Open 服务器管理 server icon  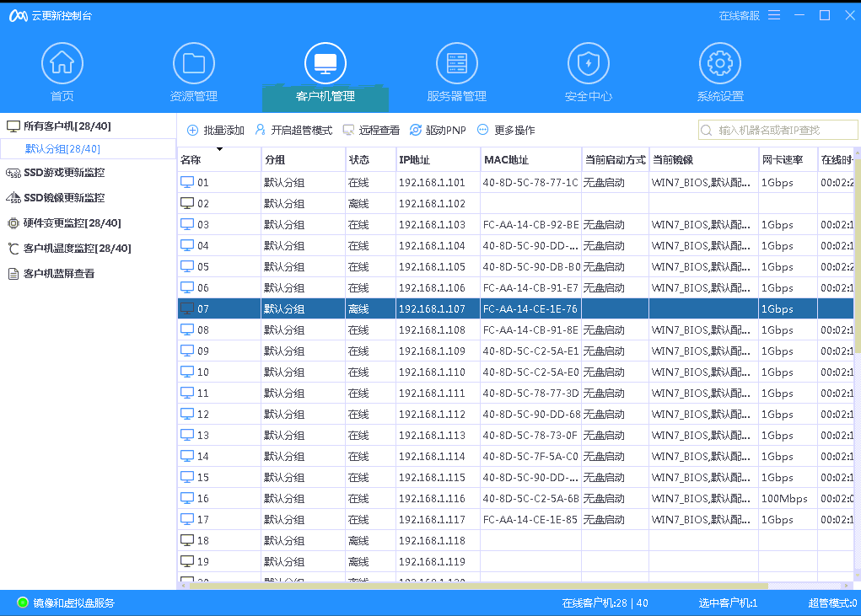tap(457, 64)
